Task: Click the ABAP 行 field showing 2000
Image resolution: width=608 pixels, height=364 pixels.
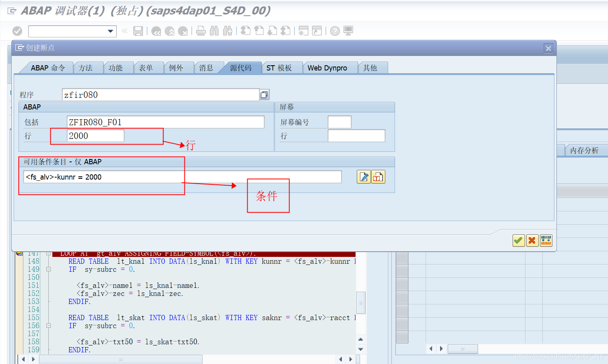Action: pos(95,136)
